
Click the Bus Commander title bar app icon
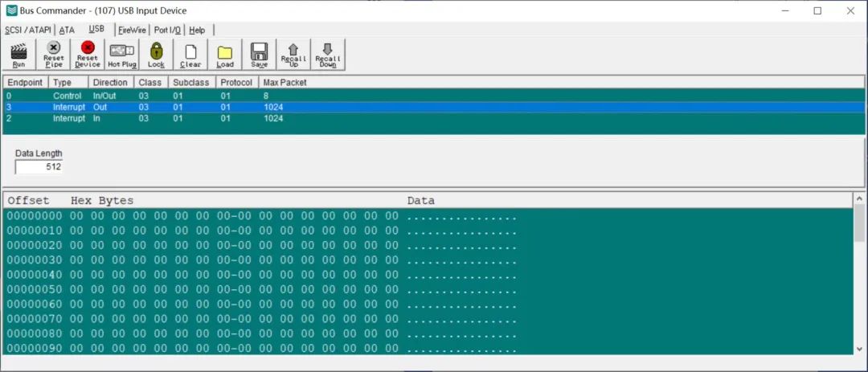pyautogui.click(x=11, y=10)
